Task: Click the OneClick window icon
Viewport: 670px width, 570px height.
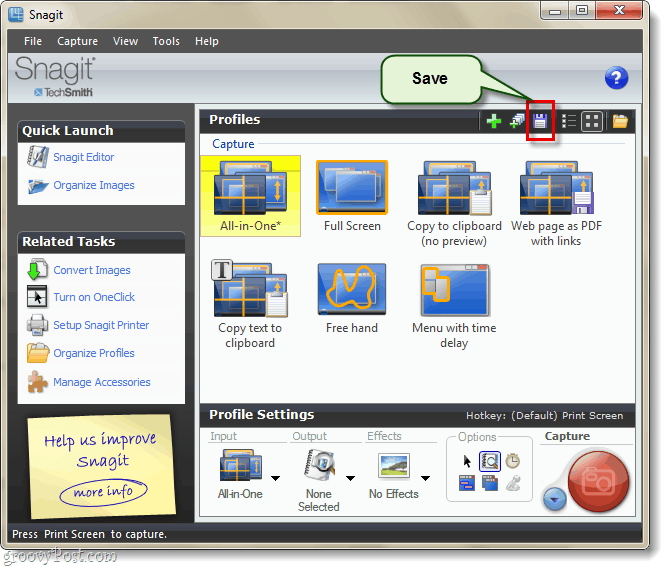Action: point(37,297)
